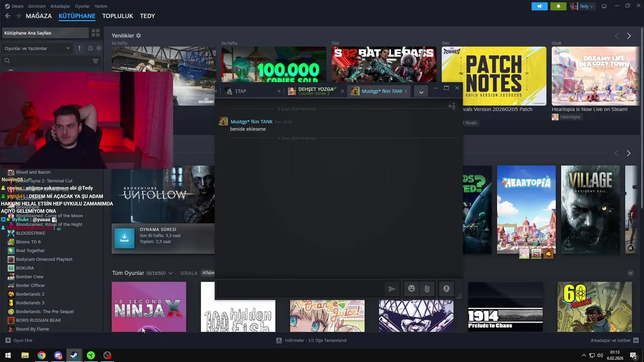Close the Mustgp* fkin TANK chat tab

(x=407, y=91)
